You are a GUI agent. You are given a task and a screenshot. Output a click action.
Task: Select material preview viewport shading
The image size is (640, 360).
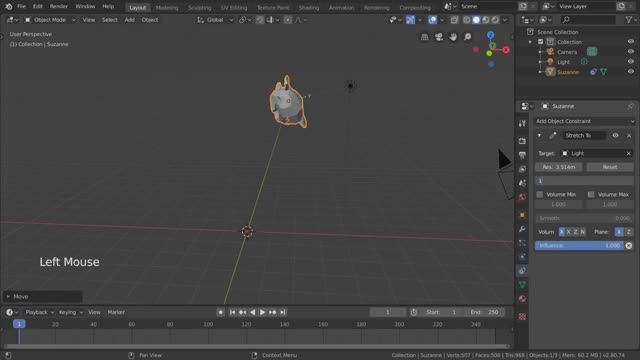(486, 20)
